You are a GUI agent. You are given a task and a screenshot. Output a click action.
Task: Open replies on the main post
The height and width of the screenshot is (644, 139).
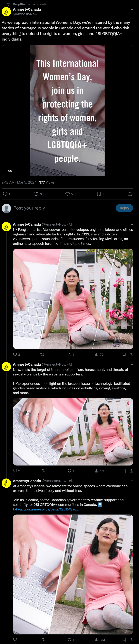7,194
